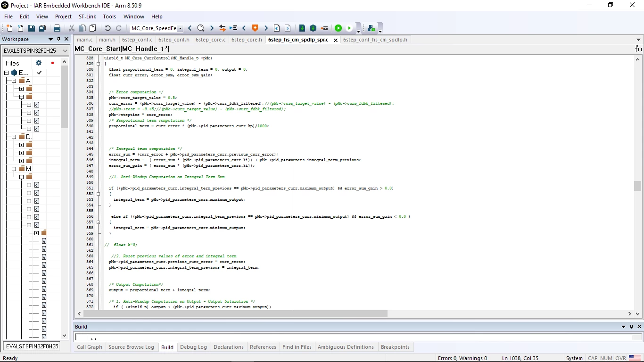The image size is (644, 362).
Task: Save the current file via the toolbar
Action: 32,28
